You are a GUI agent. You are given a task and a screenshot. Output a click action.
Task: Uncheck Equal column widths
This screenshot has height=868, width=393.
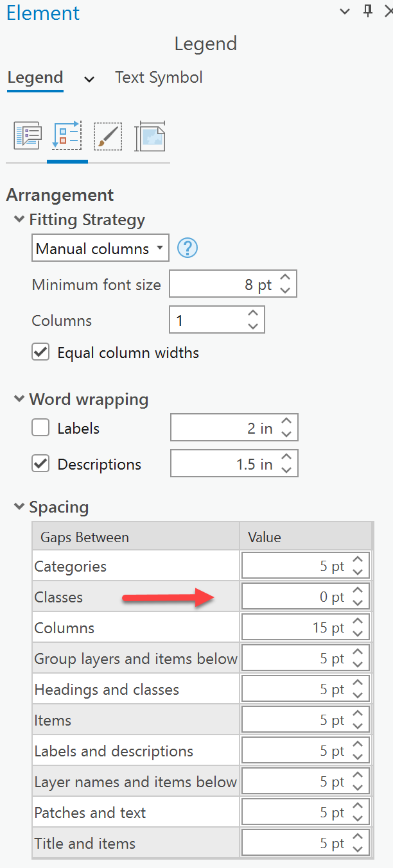point(41,352)
